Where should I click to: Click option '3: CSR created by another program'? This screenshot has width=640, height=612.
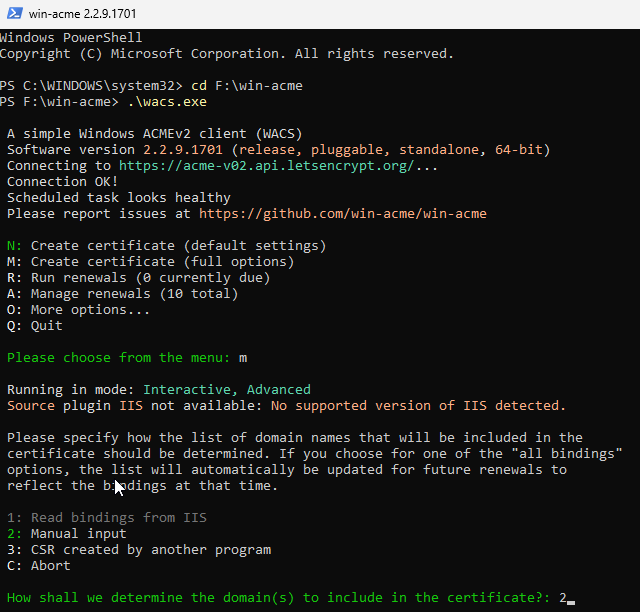(139, 550)
